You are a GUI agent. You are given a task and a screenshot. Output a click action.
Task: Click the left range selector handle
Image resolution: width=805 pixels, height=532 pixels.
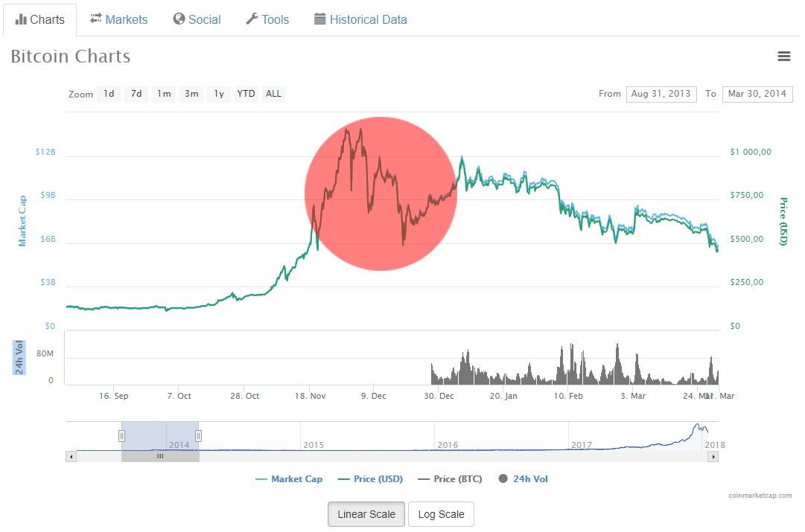[121, 436]
